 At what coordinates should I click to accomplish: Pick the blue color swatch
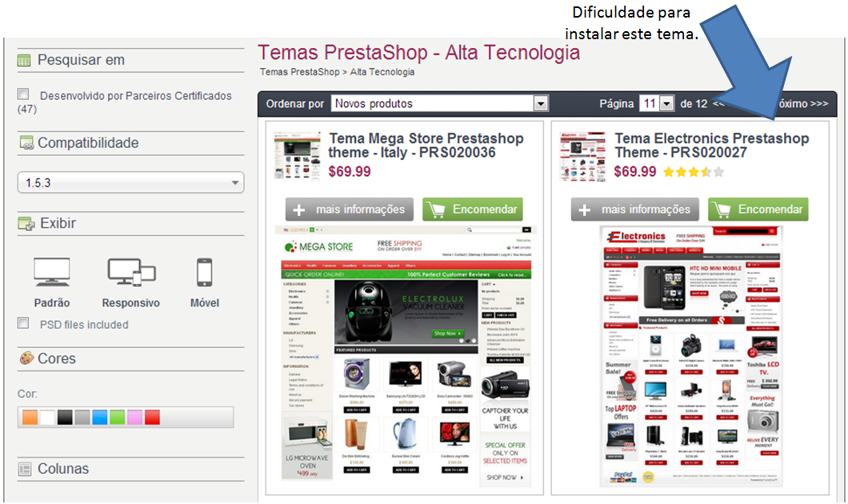(100, 417)
